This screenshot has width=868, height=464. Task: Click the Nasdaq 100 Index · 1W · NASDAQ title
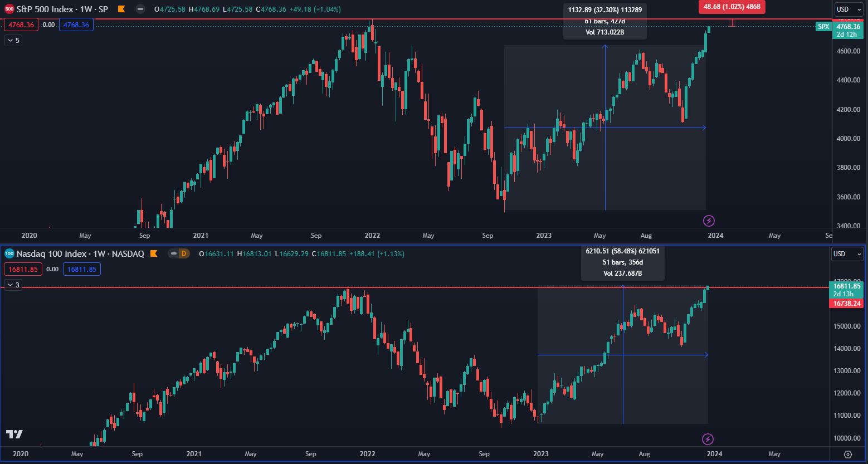click(x=80, y=253)
